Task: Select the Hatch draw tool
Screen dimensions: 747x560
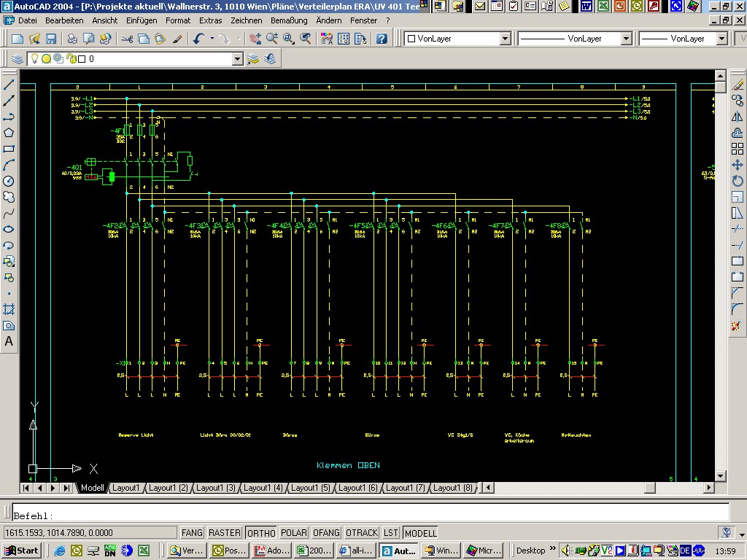Action: click(x=9, y=309)
